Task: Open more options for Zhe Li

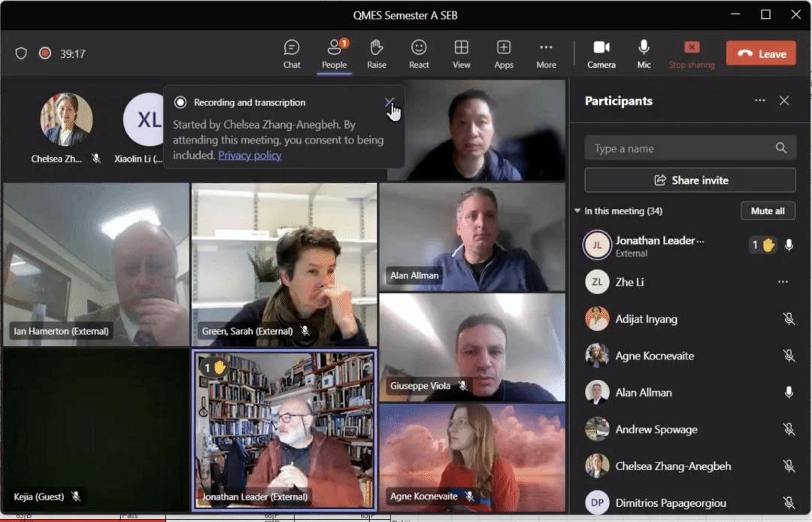Action: tap(783, 282)
